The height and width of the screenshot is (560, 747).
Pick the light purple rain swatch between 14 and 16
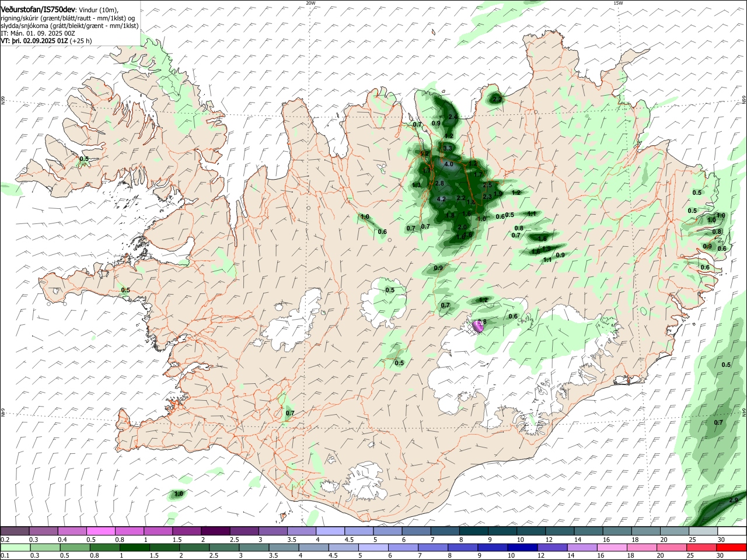click(x=582, y=548)
